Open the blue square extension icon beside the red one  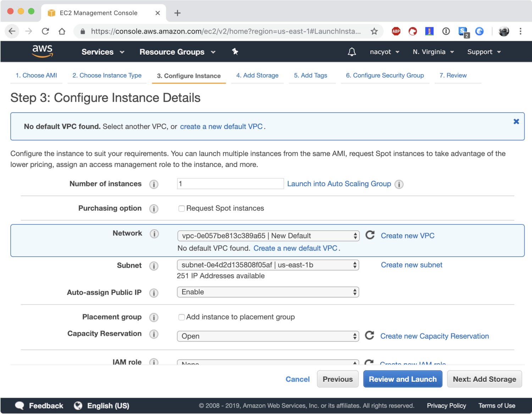coord(430,31)
